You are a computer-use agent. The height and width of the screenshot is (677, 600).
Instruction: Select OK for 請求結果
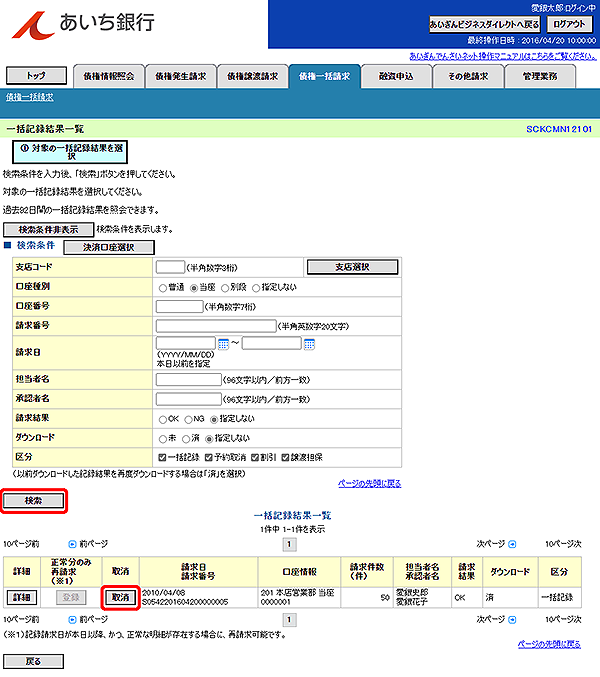click(x=163, y=420)
